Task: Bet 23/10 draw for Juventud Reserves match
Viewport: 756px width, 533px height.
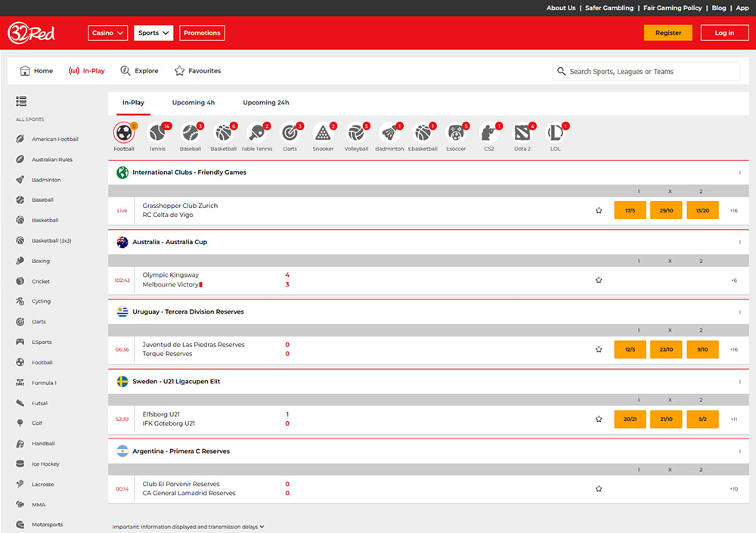Action: click(666, 349)
